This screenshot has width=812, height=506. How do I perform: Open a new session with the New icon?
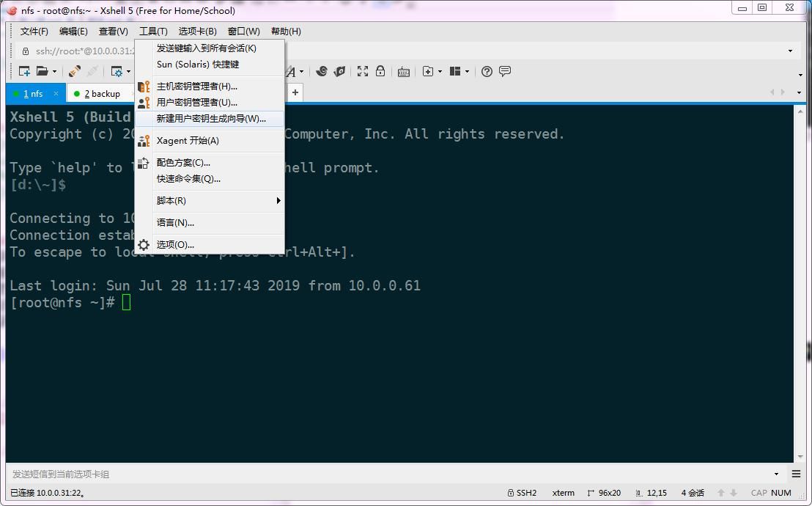(23, 71)
